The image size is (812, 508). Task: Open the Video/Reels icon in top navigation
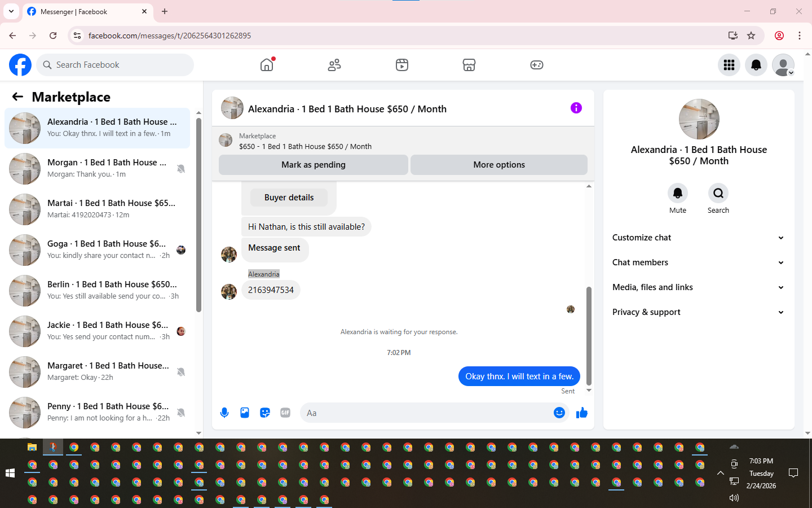click(x=401, y=65)
